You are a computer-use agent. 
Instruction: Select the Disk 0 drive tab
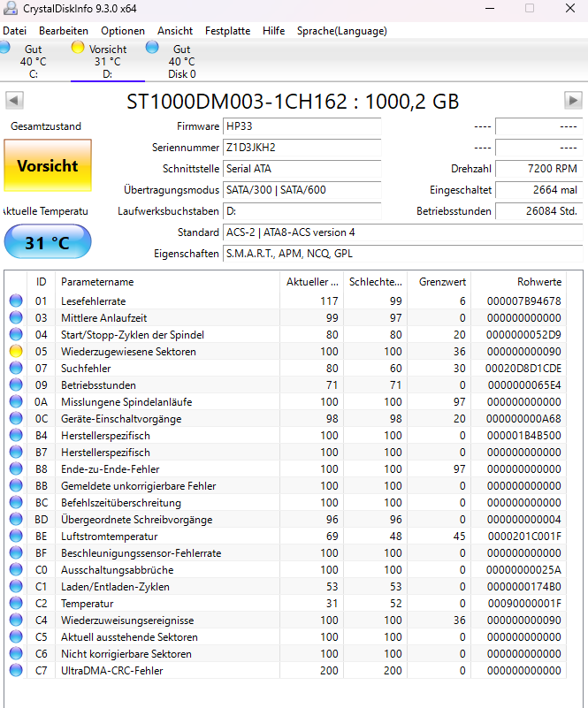tap(181, 61)
